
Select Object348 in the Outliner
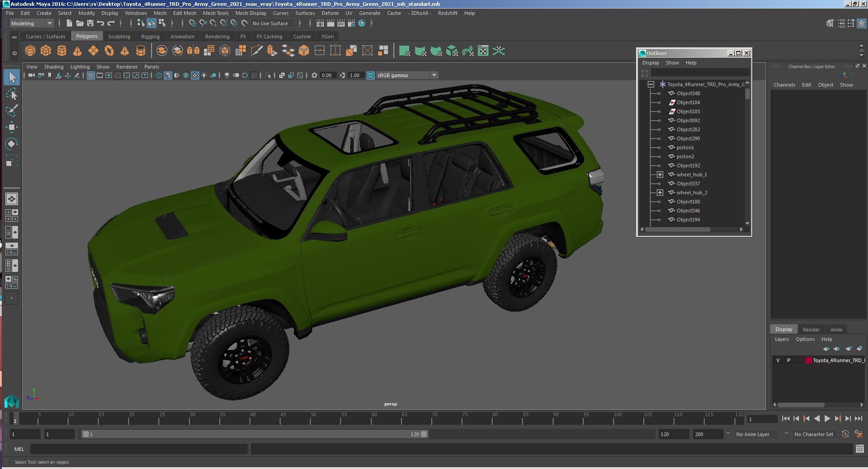tap(688, 93)
